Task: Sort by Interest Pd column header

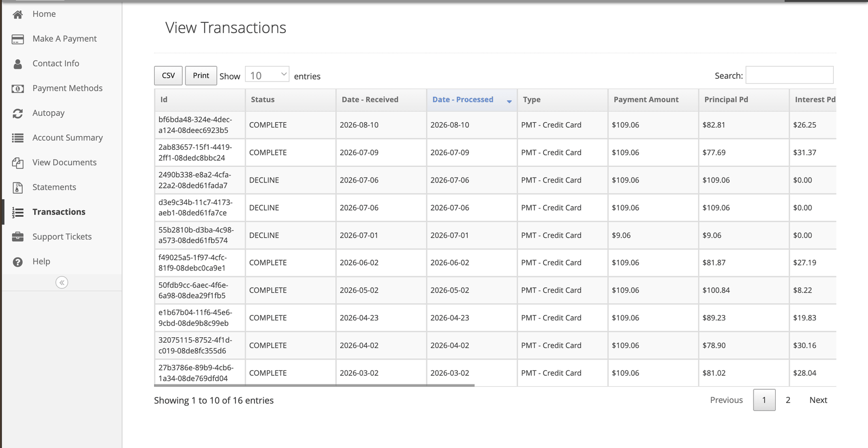Action: click(x=813, y=100)
